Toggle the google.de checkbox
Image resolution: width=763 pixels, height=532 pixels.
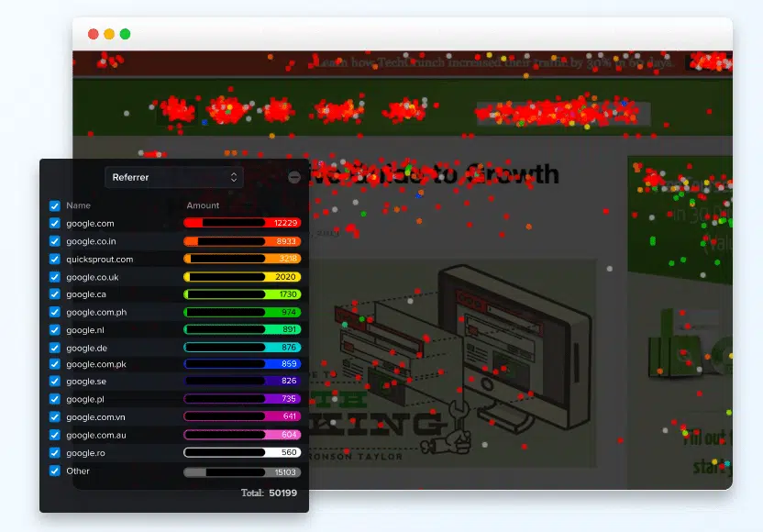pos(54,348)
